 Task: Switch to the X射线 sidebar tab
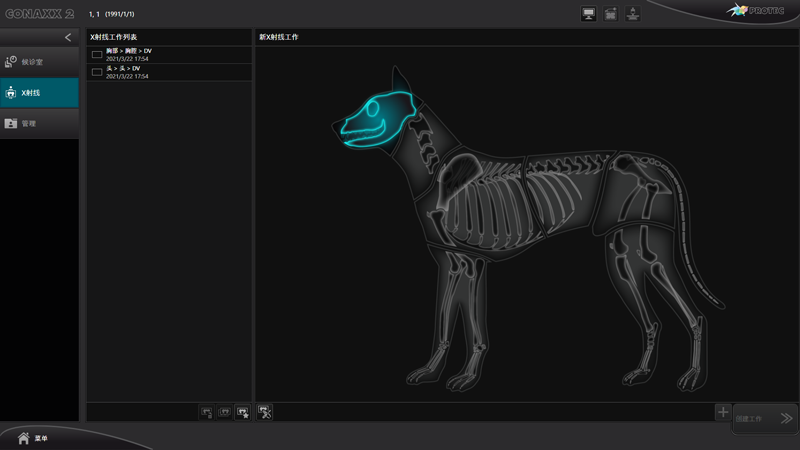point(39,93)
